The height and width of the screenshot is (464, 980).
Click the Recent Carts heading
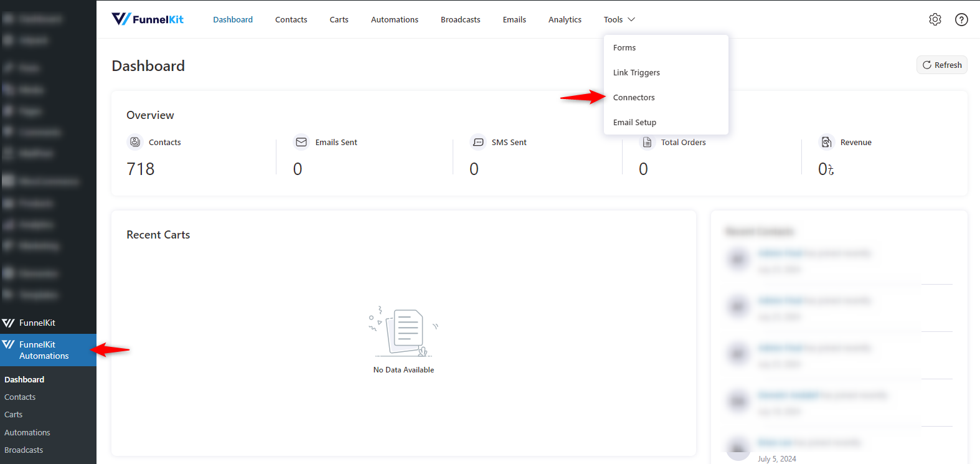pyautogui.click(x=158, y=235)
